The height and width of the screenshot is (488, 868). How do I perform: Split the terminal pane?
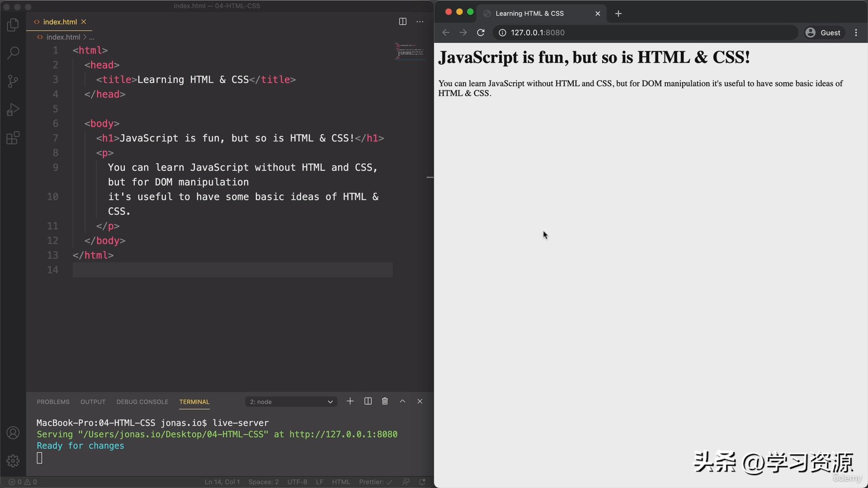tap(368, 401)
